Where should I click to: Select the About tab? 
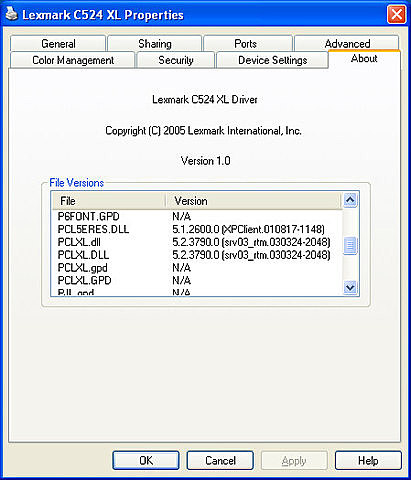[x=364, y=59]
